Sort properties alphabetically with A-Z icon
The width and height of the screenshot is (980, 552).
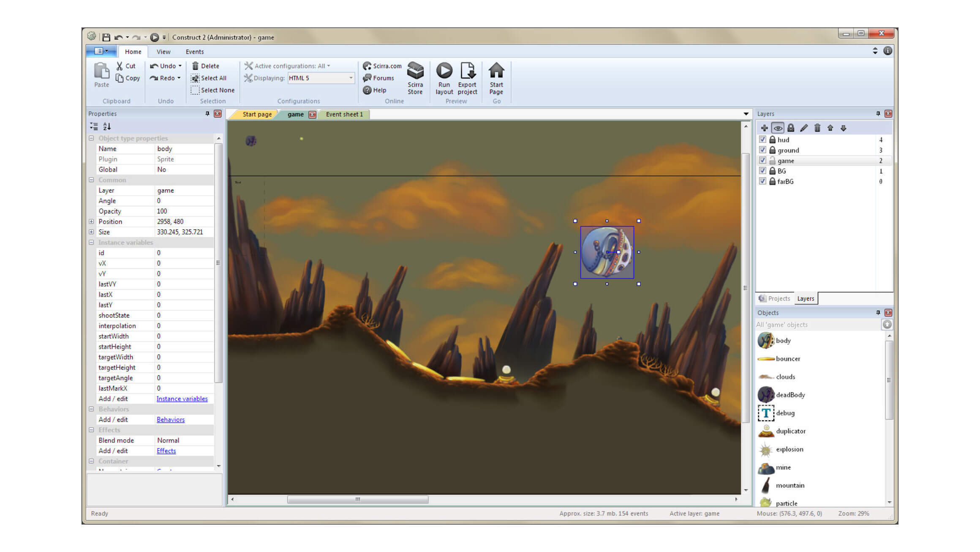[x=107, y=126]
